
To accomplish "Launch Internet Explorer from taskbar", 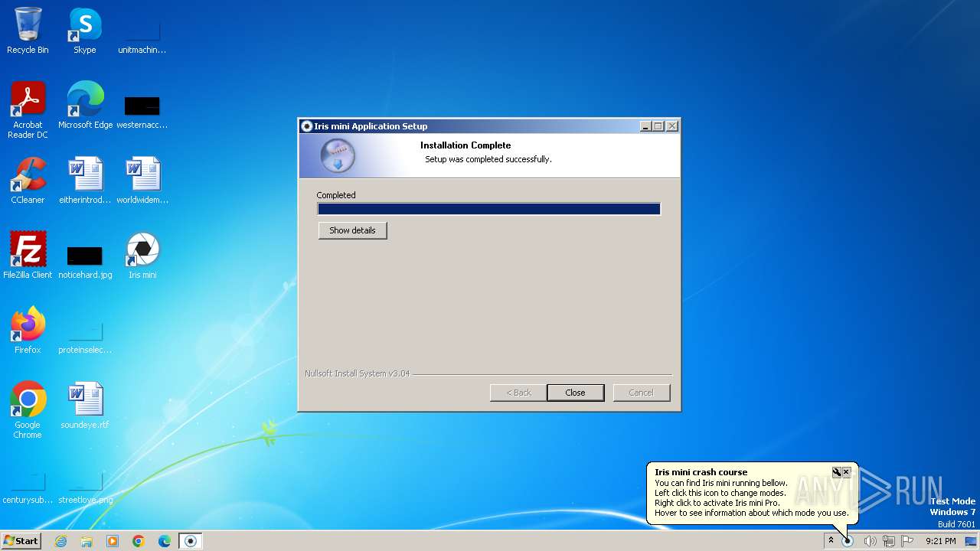I will click(60, 541).
